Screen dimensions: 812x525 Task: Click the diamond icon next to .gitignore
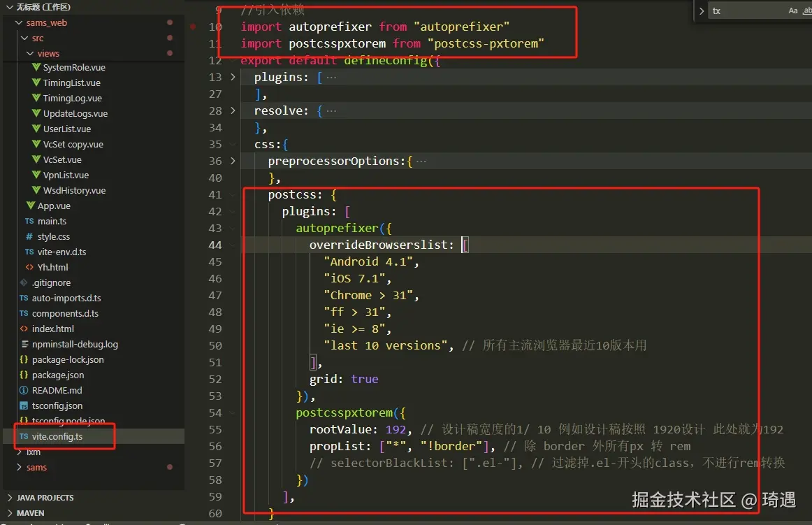[x=24, y=282]
